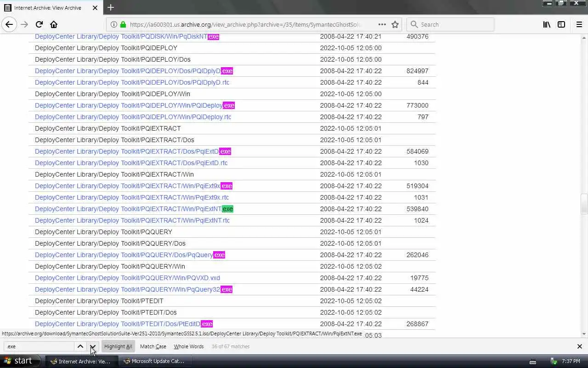Jump to next find match

coord(93,346)
